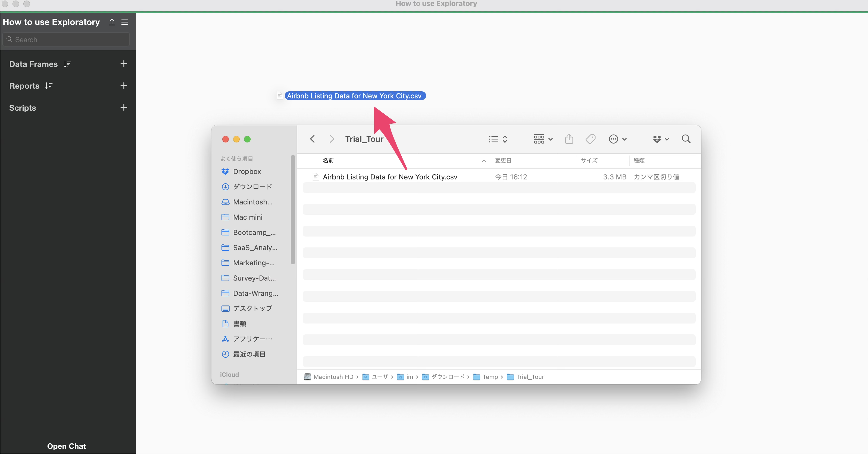Click よく使う項目 sidebar section header
868x454 pixels.
click(236, 159)
